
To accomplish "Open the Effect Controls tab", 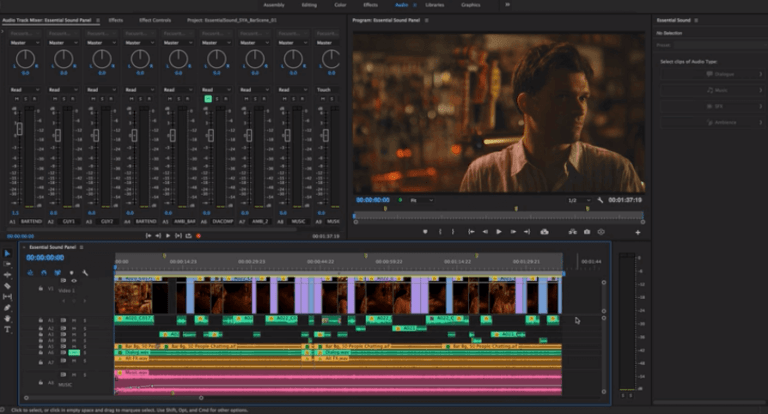I will (155, 20).
